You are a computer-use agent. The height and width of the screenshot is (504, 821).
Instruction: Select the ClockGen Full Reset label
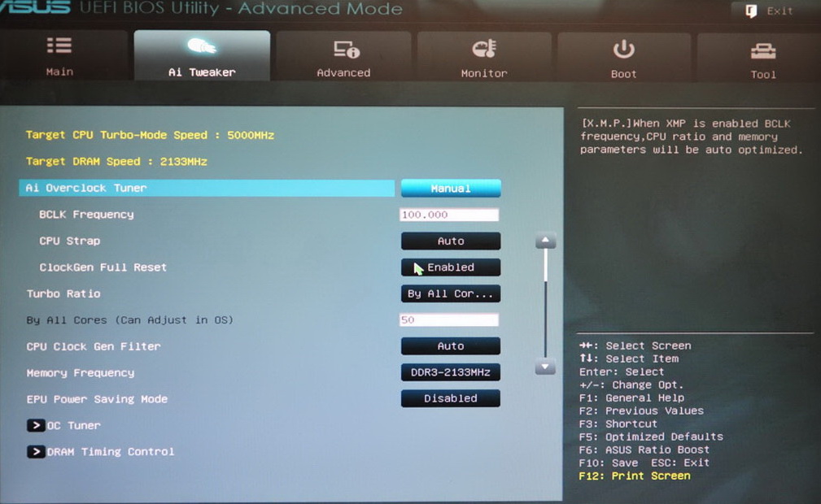(103, 267)
